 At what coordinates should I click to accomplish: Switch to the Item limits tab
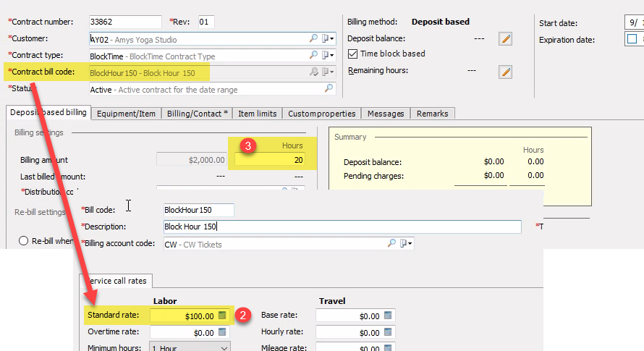tap(258, 114)
